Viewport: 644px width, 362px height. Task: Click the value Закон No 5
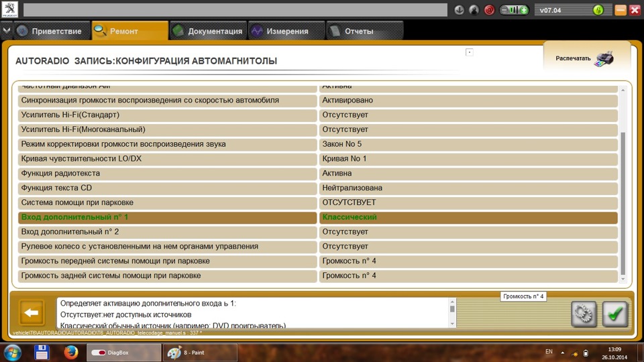[468, 144]
